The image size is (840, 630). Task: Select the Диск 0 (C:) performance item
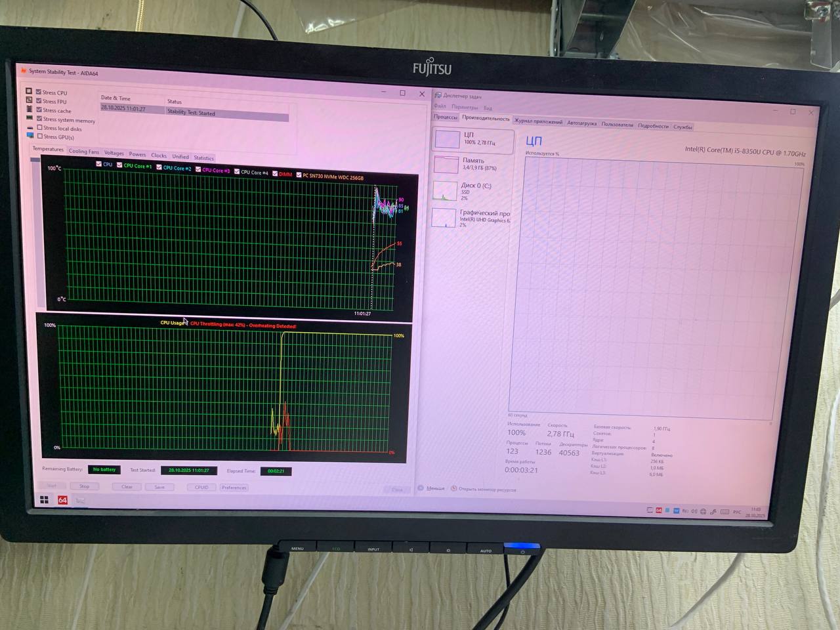point(472,190)
